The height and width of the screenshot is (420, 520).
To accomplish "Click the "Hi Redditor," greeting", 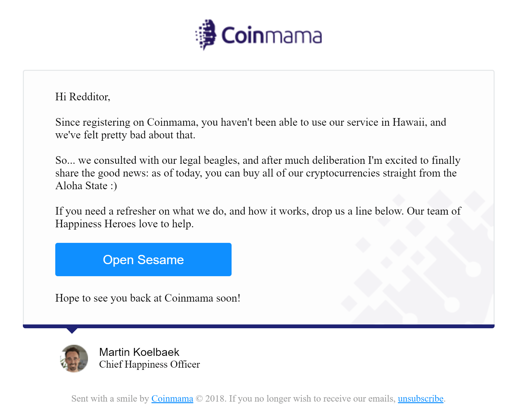I will point(83,97).
